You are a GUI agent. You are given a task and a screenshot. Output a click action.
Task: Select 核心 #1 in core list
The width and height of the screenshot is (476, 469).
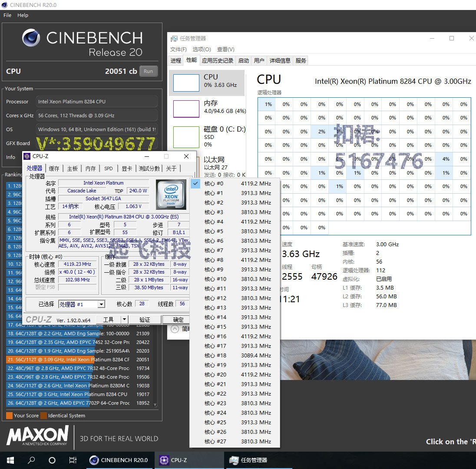[235, 193]
